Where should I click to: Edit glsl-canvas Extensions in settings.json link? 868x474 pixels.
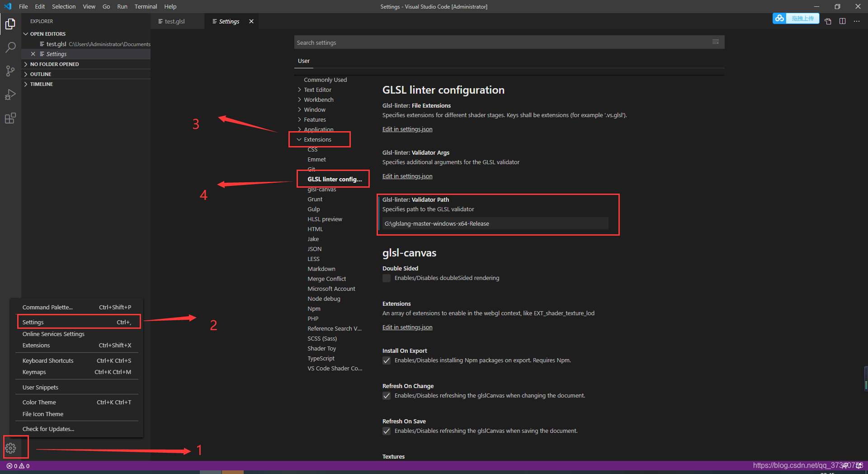click(407, 327)
